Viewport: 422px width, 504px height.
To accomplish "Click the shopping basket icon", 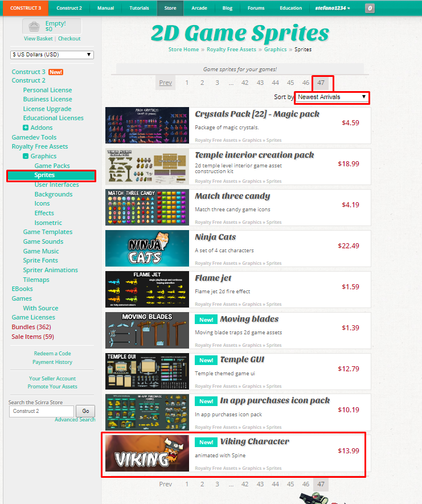I will click(x=34, y=26).
